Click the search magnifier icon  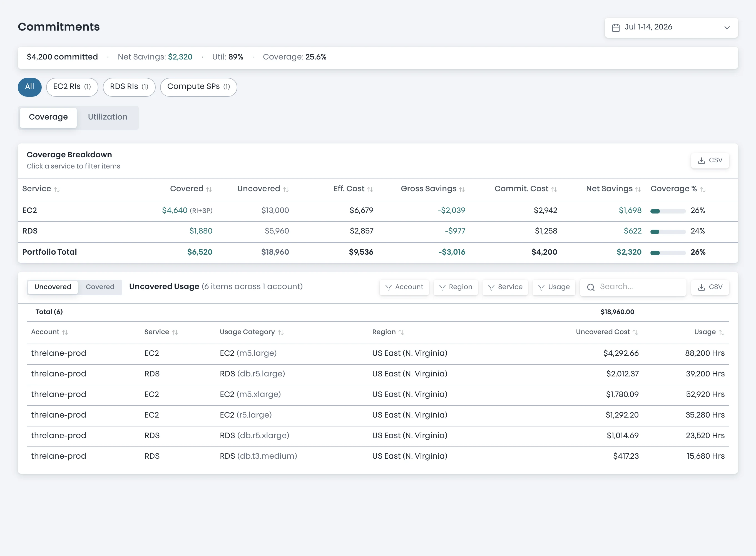click(591, 287)
